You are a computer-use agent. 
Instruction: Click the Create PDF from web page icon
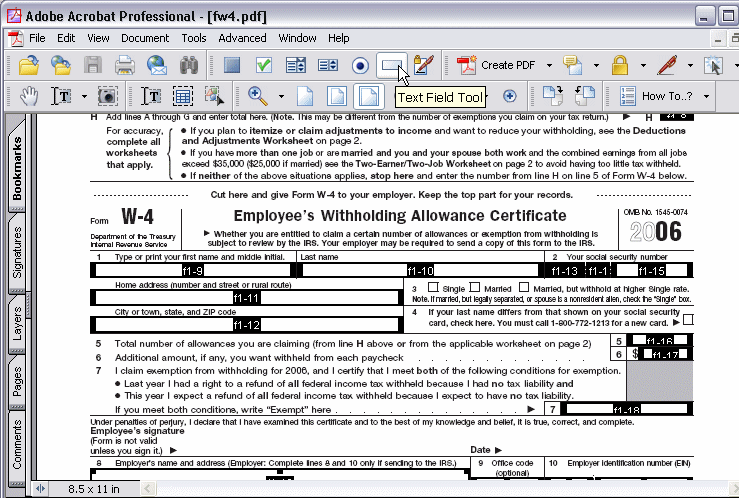(61, 65)
